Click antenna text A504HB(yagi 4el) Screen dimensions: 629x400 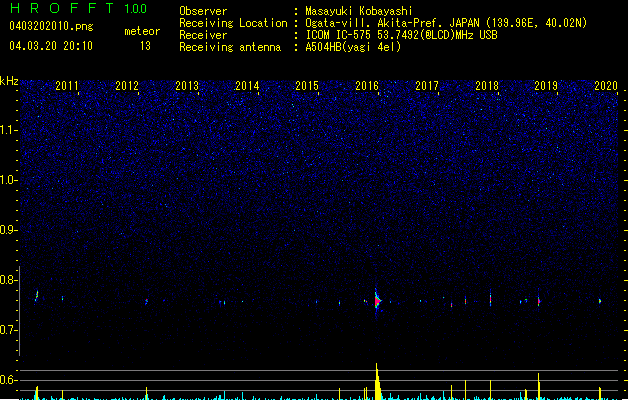(353, 47)
